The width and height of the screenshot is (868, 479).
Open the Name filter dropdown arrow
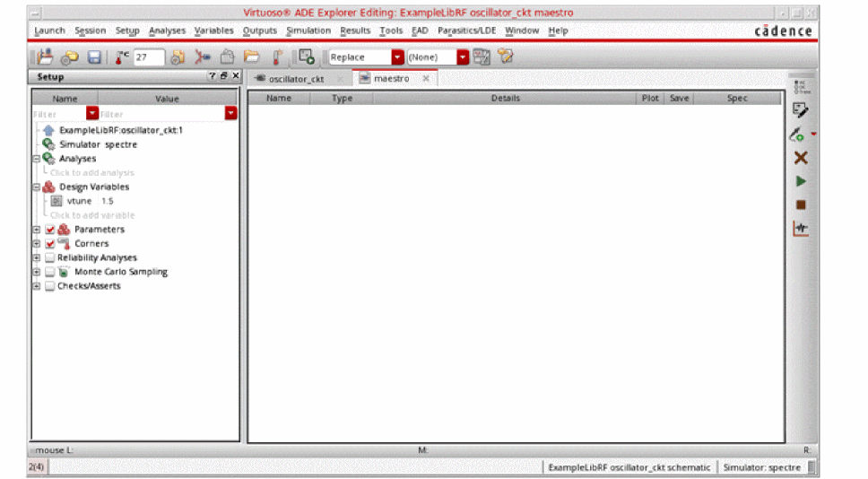(x=91, y=114)
